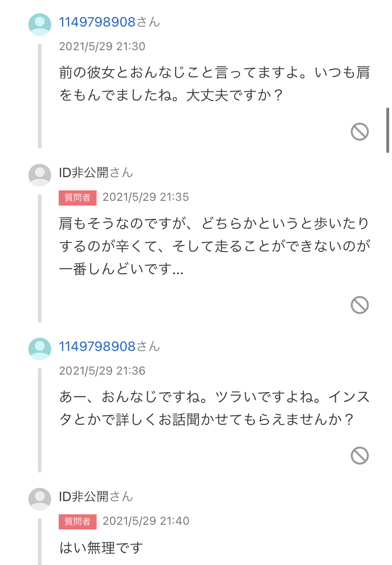Tap the comment starting with 前の彼女とおんなじこと

click(x=214, y=84)
